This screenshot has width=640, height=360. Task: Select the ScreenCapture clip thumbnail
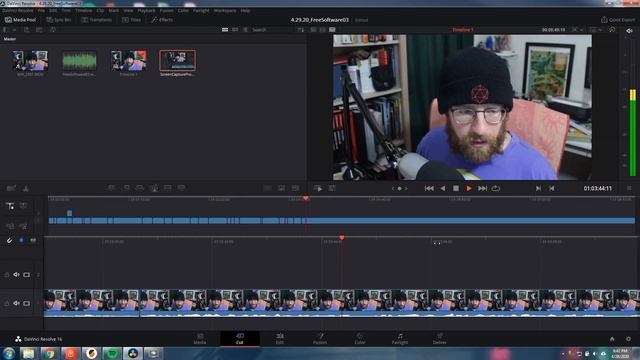[x=178, y=61]
